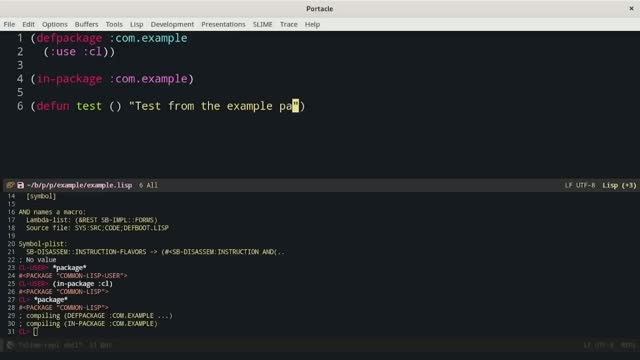Click *package* on REPL line 27

(51, 300)
